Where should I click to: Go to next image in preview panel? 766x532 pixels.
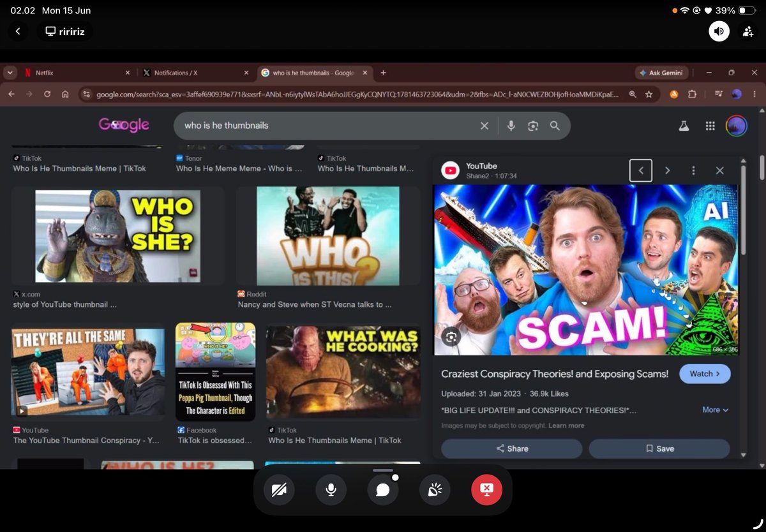667,170
